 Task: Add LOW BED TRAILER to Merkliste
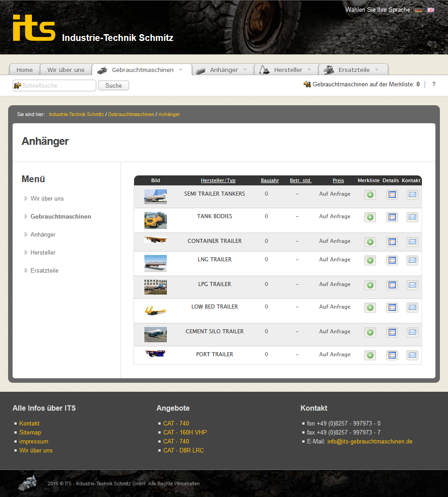coord(370,308)
